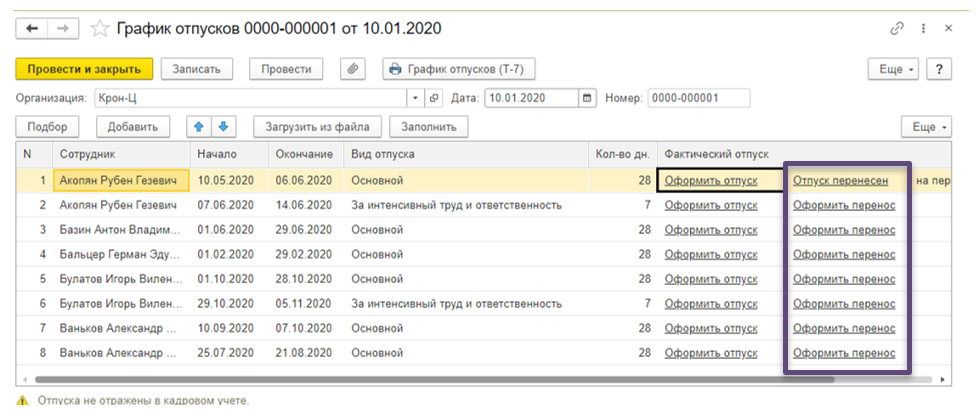This screenshot has height=416, width=976.
Task: Move row up with blue arrow
Action: [x=198, y=127]
